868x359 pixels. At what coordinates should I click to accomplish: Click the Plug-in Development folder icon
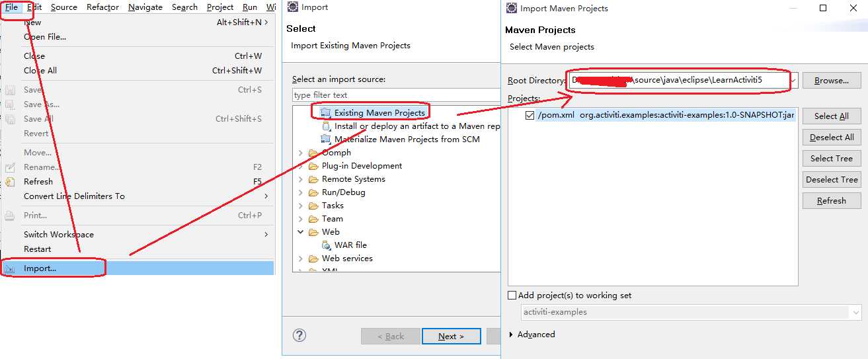[x=313, y=166]
